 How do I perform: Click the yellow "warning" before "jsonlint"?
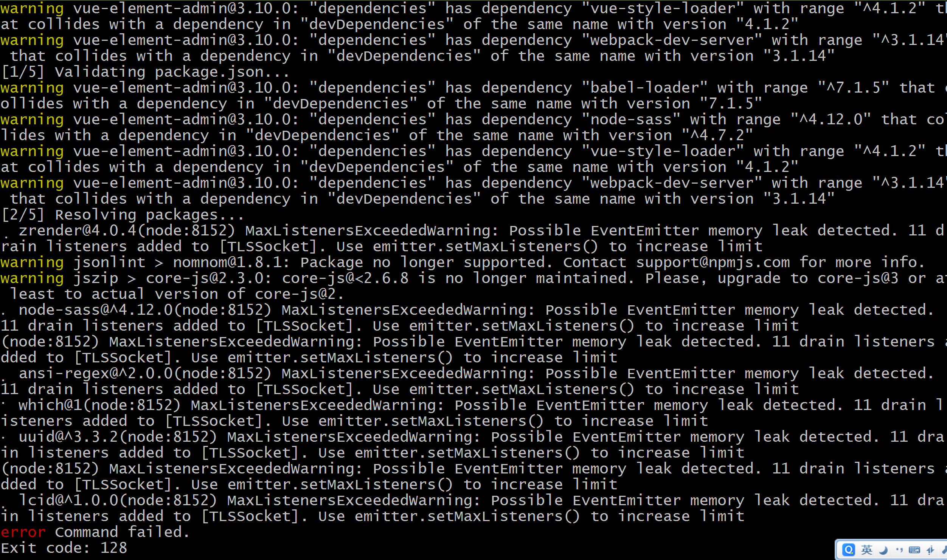(x=32, y=262)
